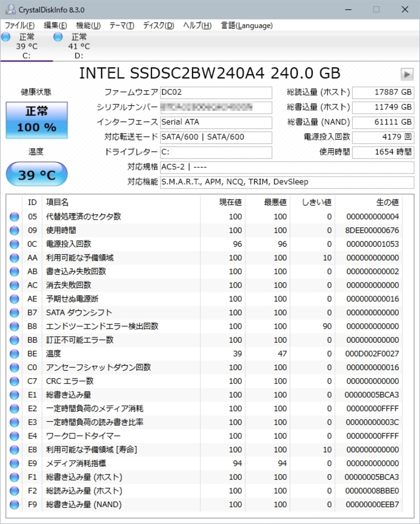Viewport: 420px width, 524px height.
Task: Click the status dot for ID AA row
Action: 14,258
